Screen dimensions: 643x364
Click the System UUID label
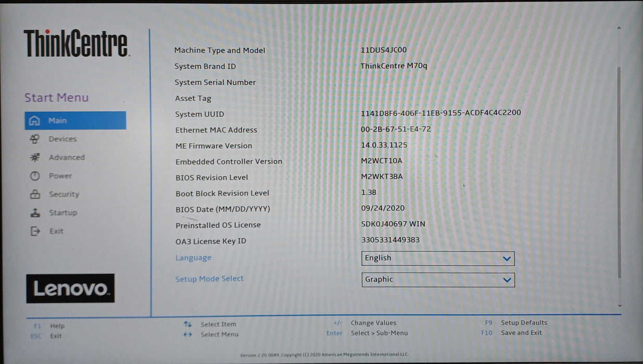(x=200, y=114)
